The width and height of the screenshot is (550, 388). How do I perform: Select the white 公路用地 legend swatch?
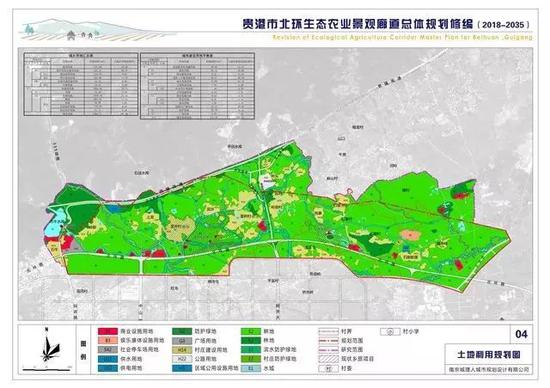click(x=182, y=359)
